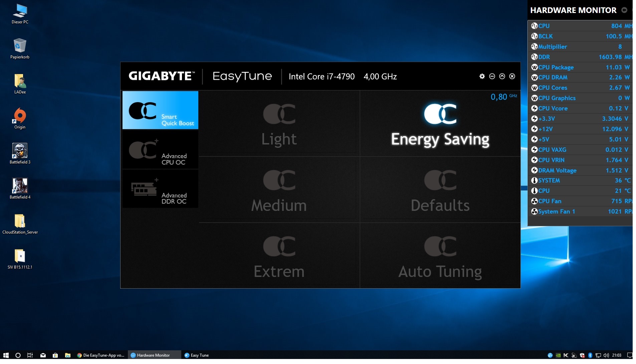Open Advanced DDR OC section
Screen dimensions: 636x364
(x=160, y=189)
